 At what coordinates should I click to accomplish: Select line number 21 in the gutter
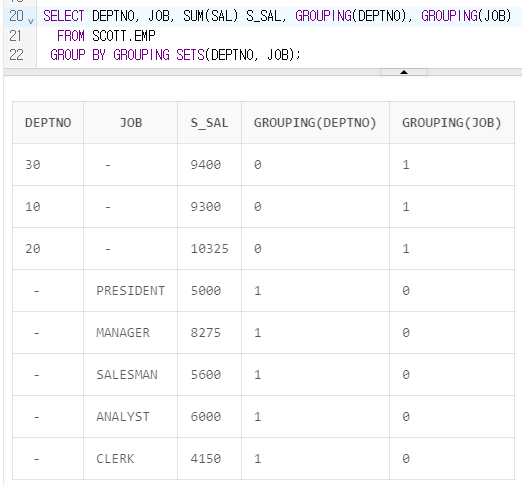pos(15,36)
